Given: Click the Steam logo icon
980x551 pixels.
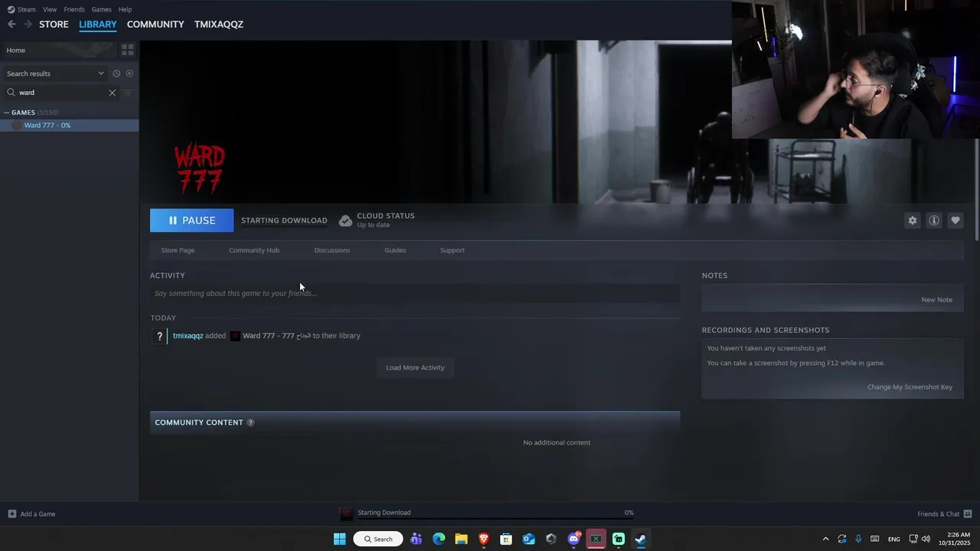Looking at the screenshot, I should pos(11,9).
